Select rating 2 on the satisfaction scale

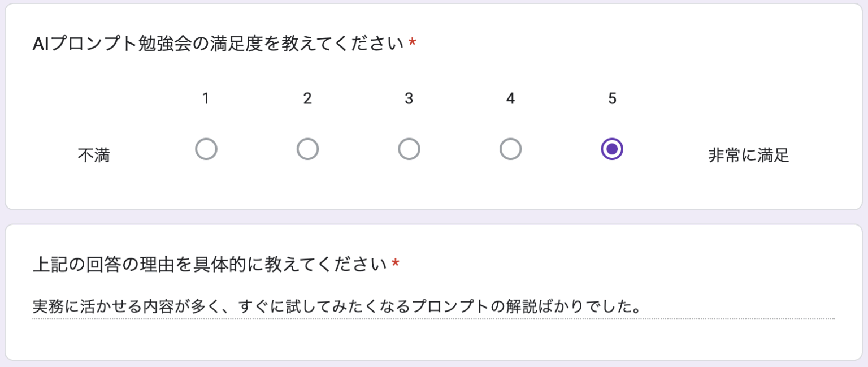point(307,149)
